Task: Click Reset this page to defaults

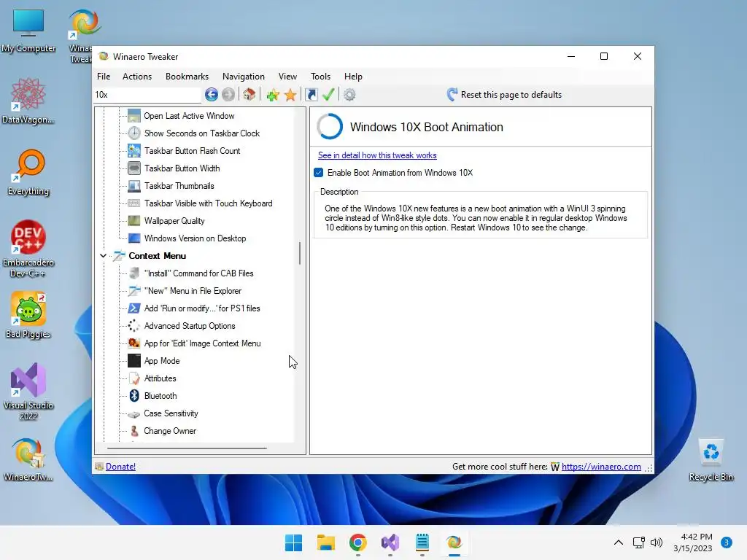Action: (x=505, y=95)
